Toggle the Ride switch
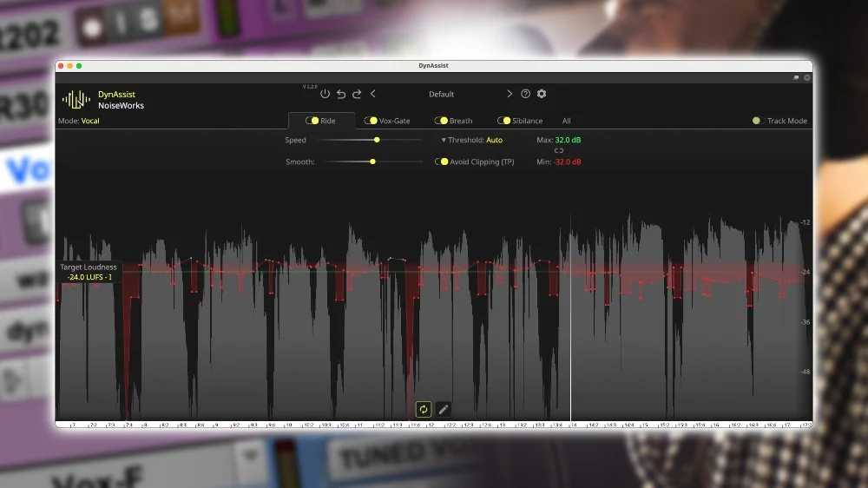The height and width of the screenshot is (488, 868). click(x=312, y=121)
